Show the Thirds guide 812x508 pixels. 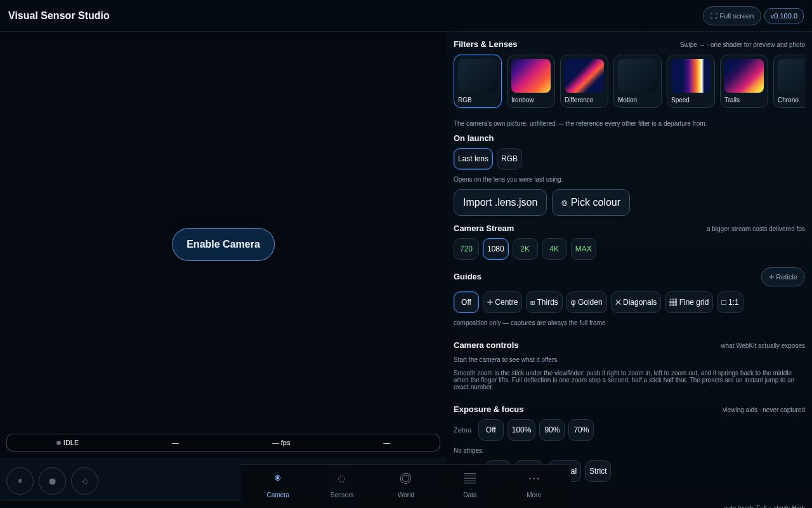(544, 302)
